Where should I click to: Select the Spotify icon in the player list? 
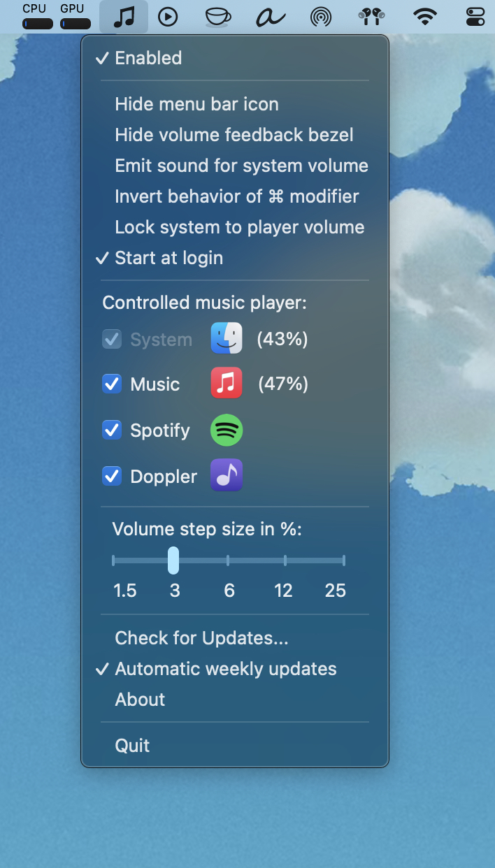tap(226, 431)
